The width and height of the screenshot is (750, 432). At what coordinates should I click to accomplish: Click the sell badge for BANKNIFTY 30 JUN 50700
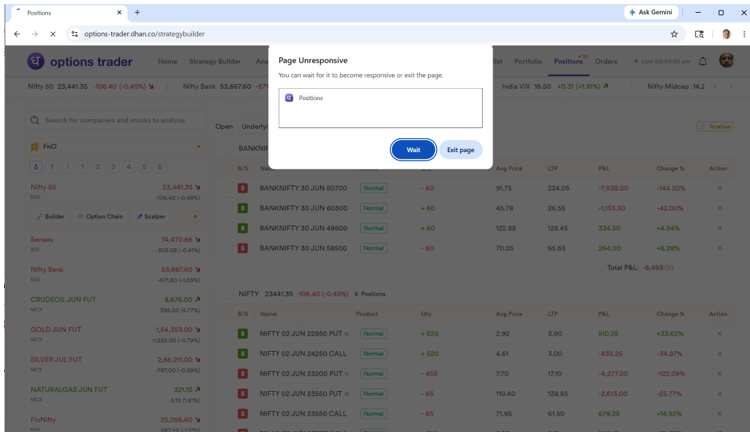(x=243, y=188)
